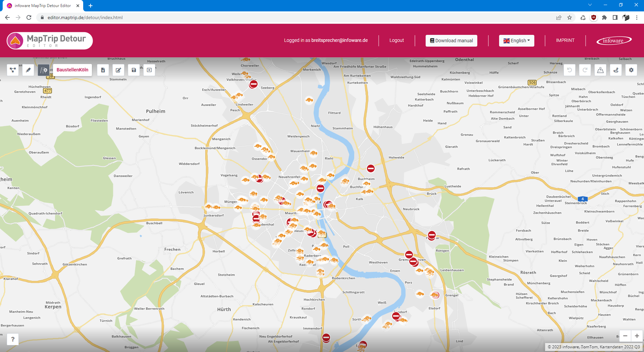The width and height of the screenshot is (644, 352).
Task: Open the English language dropdown
Action: click(x=517, y=41)
